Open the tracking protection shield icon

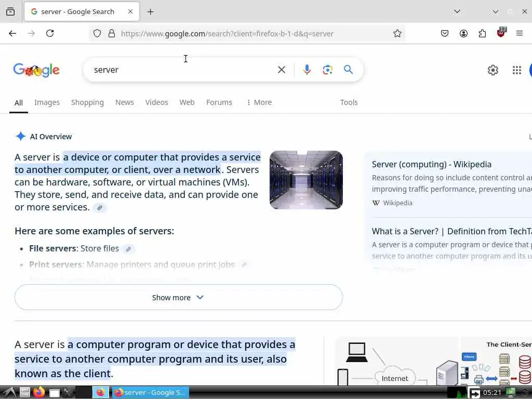[97, 34]
